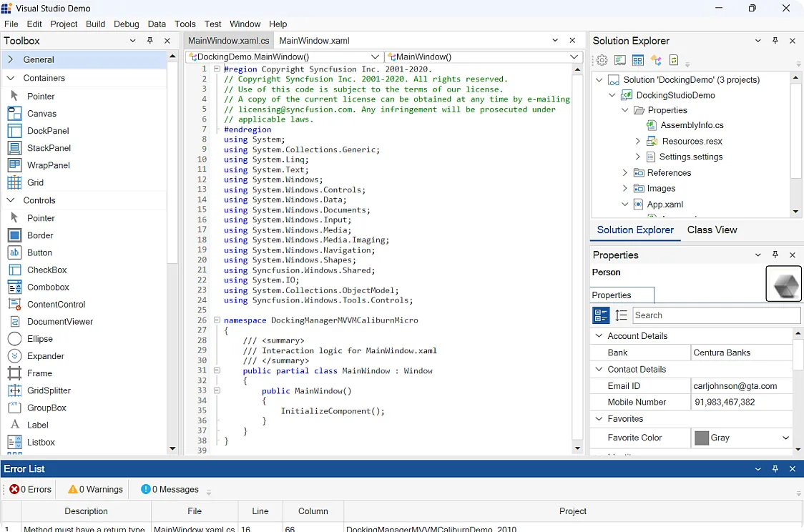Select the CheckBox control icon in Toolbox
This screenshot has height=532, width=804.
point(14,270)
